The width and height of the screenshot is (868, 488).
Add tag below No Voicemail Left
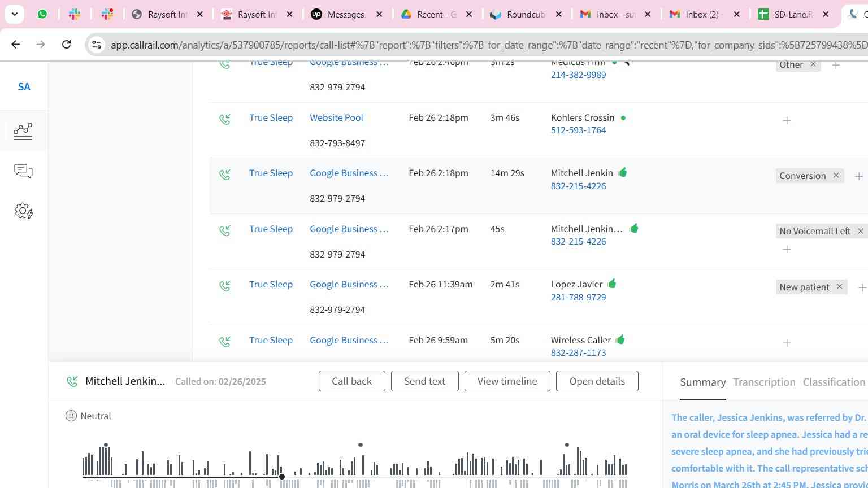[x=787, y=249]
